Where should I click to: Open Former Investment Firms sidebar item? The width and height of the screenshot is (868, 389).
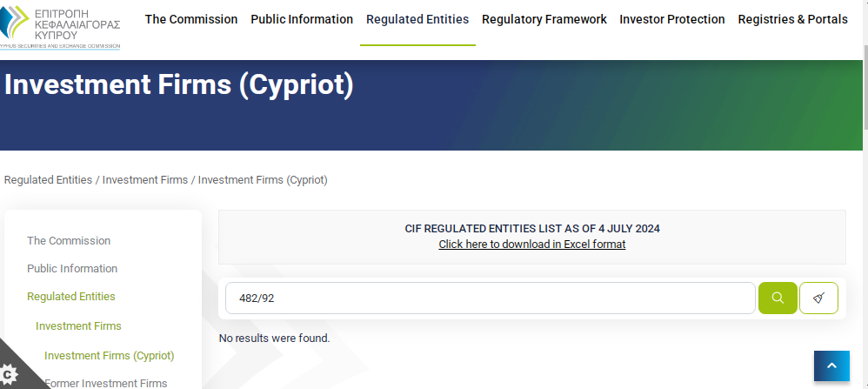point(106,384)
